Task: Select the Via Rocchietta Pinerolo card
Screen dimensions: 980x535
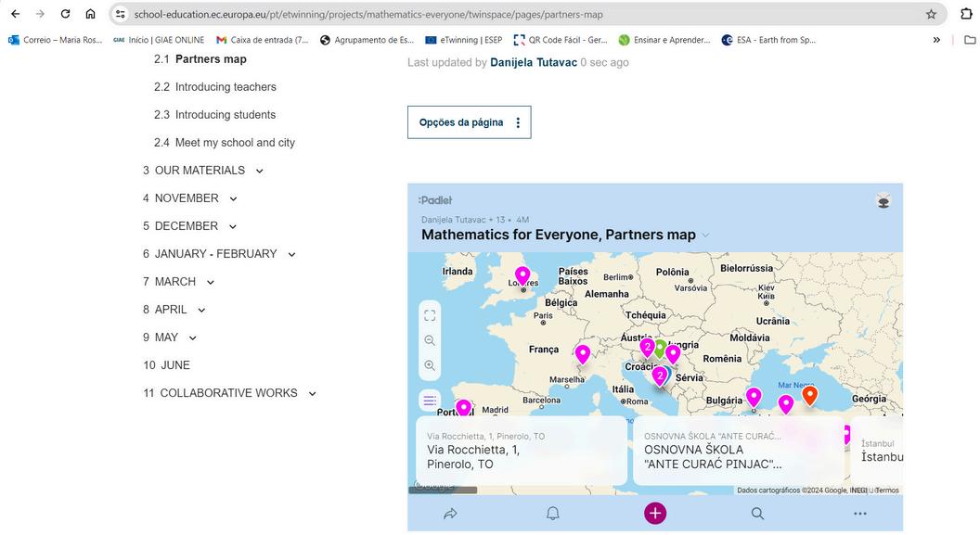Action: click(x=518, y=451)
